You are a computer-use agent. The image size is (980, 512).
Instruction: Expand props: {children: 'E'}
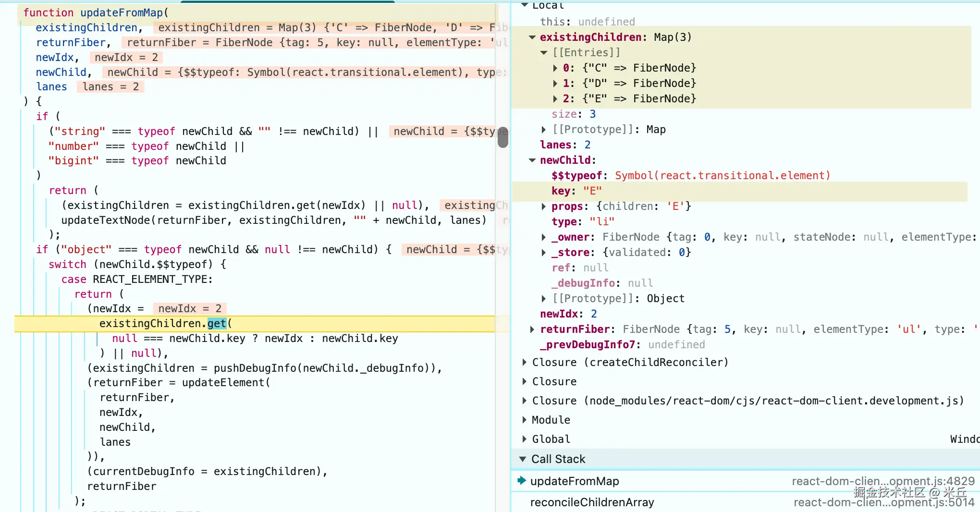point(544,207)
